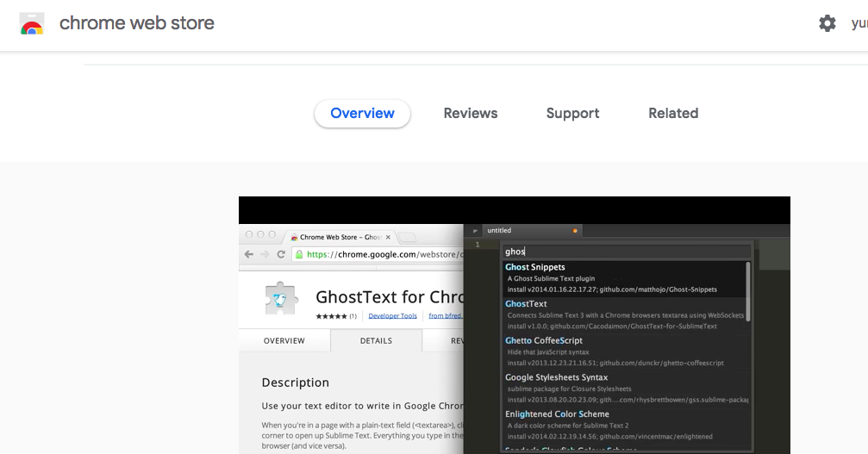Click the chrome.google.com address bar in the screenshot
The height and width of the screenshot is (454, 868).
click(x=378, y=254)
